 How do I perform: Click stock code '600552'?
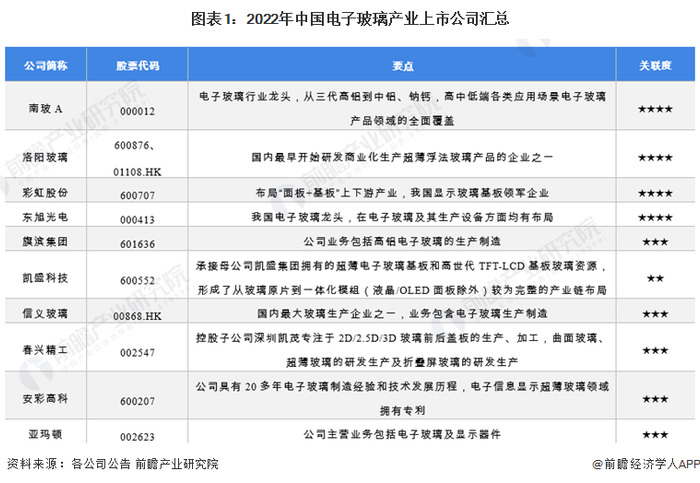138,281
